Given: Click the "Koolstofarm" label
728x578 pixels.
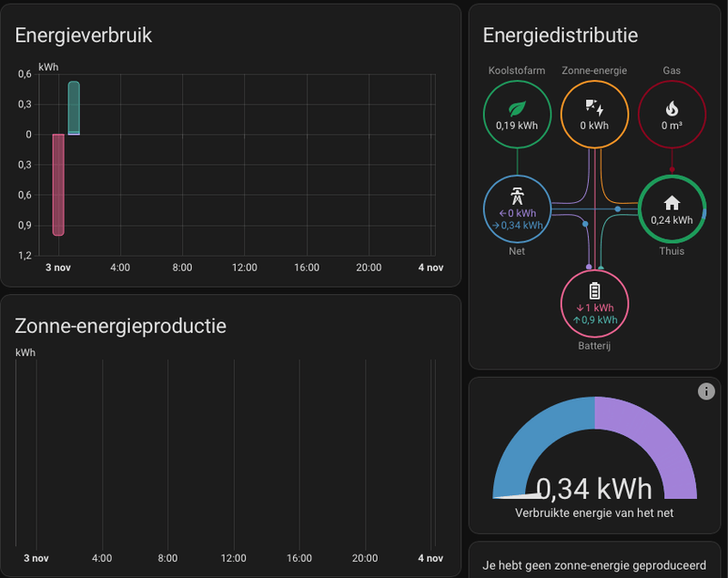Looking at the screenshot, I should click(517, 71).
